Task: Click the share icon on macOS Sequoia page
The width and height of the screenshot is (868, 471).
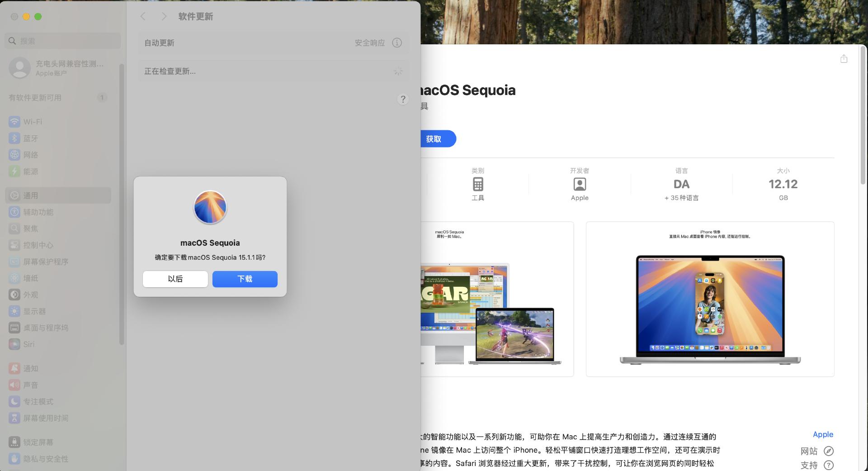Action: (844, 59)
